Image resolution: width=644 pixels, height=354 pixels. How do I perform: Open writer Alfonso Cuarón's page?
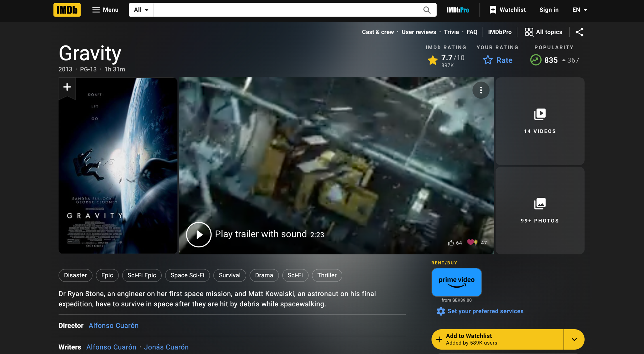(x=111, y=347)
